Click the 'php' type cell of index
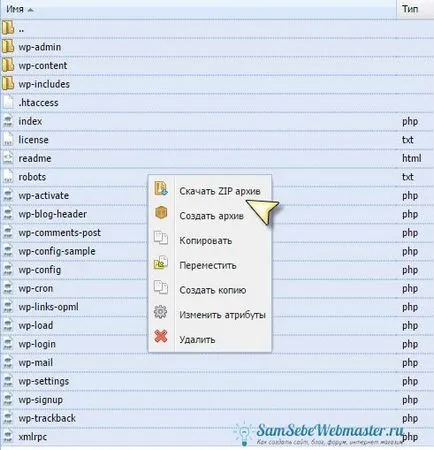The width and height of the screenshot is (434, 450). (410, 121)
